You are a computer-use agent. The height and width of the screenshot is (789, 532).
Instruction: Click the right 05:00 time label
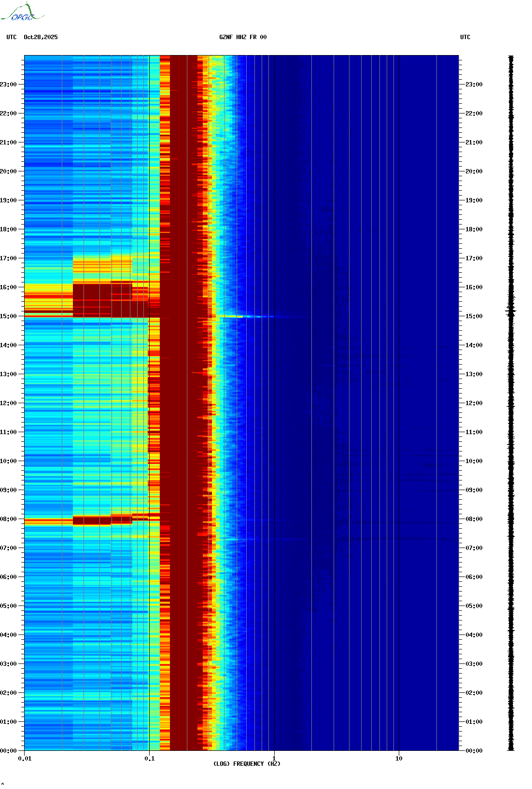point(474,606)
